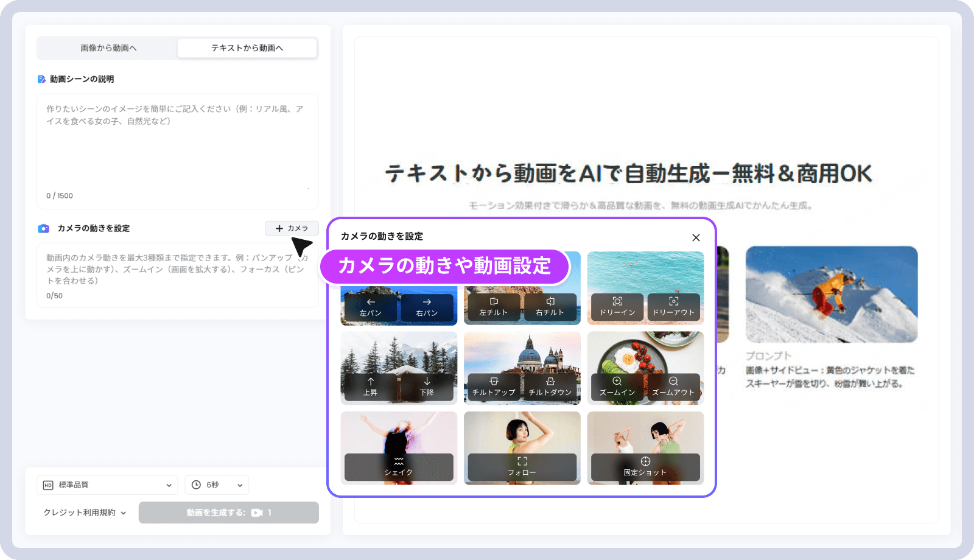Apply ズームイン camera movement
The image size is (974, 560).
tap(617, 387)
